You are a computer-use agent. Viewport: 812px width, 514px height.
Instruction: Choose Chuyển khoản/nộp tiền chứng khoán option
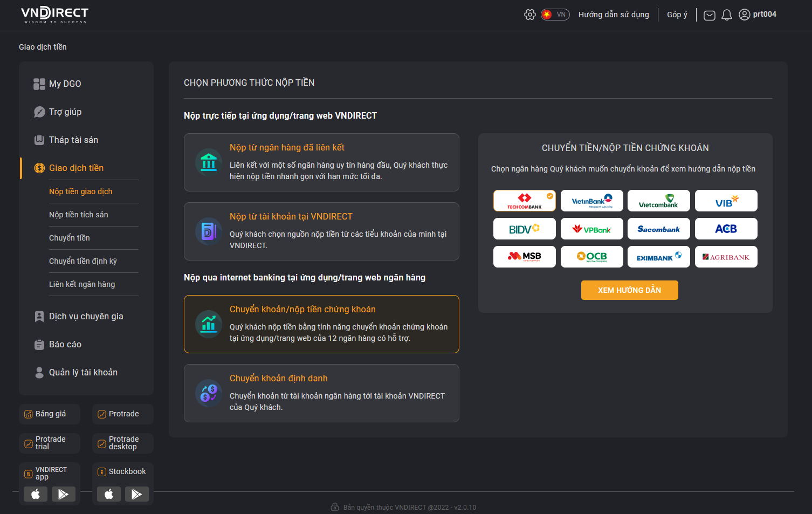321,324
